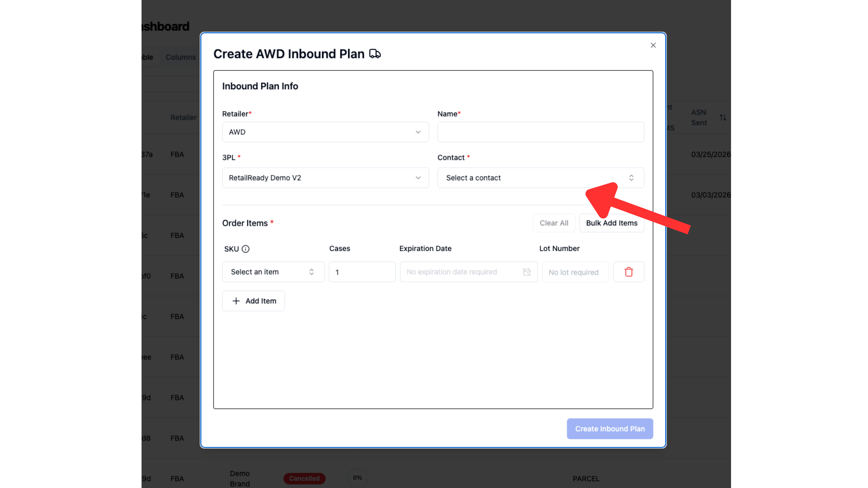Viewport: 868px width, 488px height.
Task: Click the SKU info icon
Action: tap(246, 249)
